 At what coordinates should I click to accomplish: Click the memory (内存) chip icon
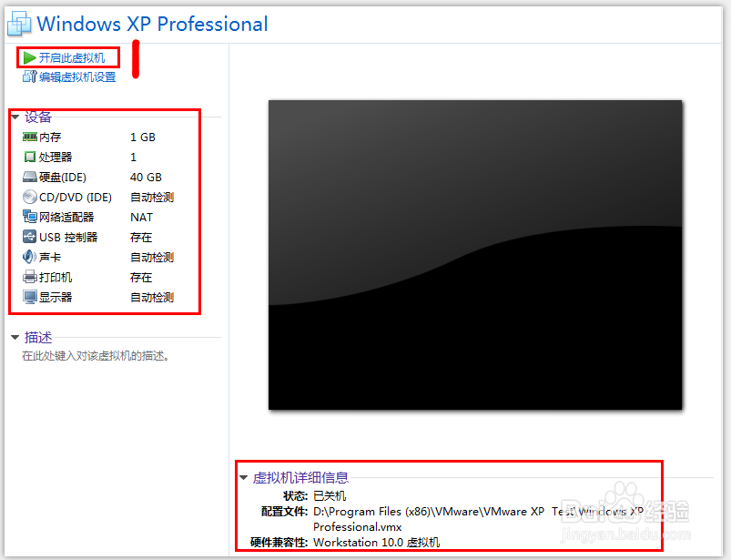[x=29, y=137]
